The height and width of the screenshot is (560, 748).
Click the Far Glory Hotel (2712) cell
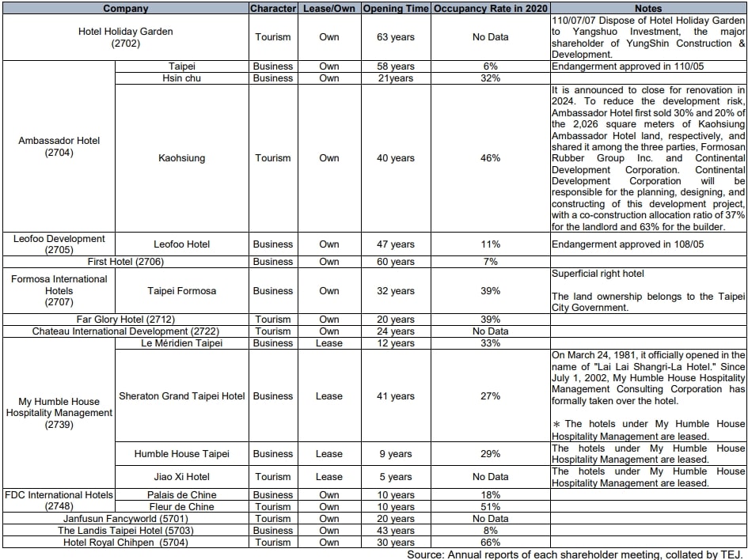pyautogui.click(x=125, y=320)
